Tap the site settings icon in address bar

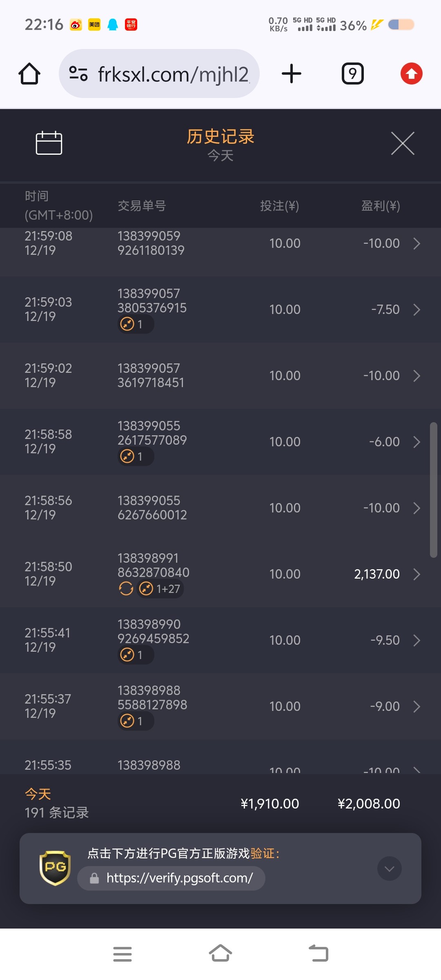[x=78, y=74]
